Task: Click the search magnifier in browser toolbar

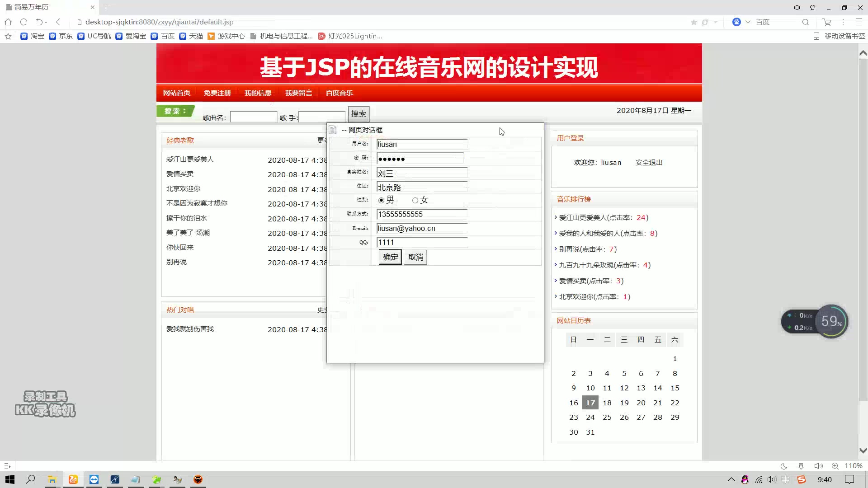Action: [806, 22]
